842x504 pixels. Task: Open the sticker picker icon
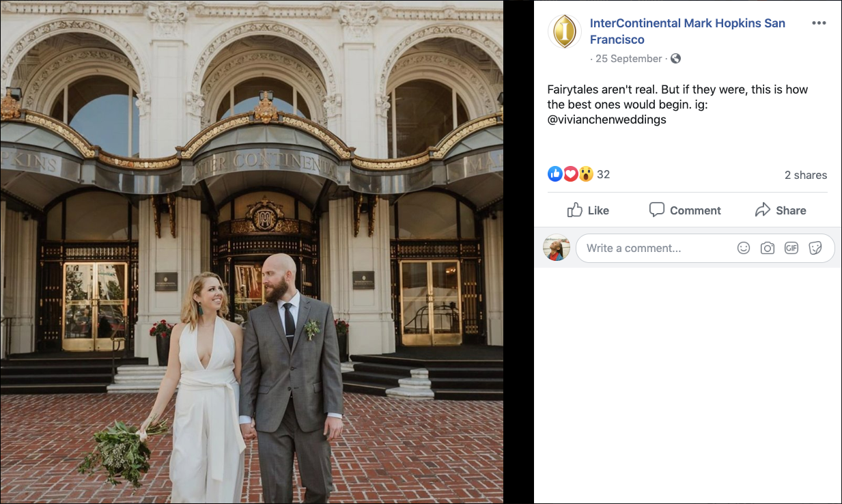pyautogui.click(x=815, y=249)
